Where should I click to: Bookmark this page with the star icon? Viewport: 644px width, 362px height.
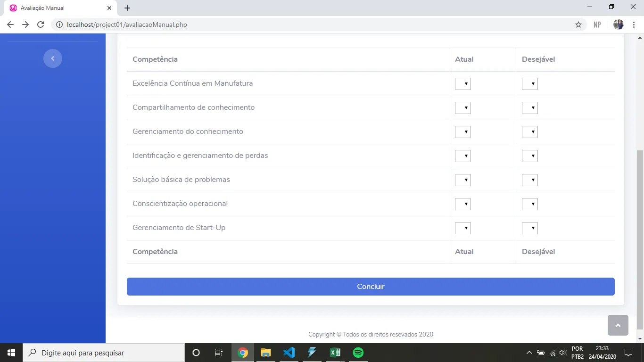(x=578, y=25)
